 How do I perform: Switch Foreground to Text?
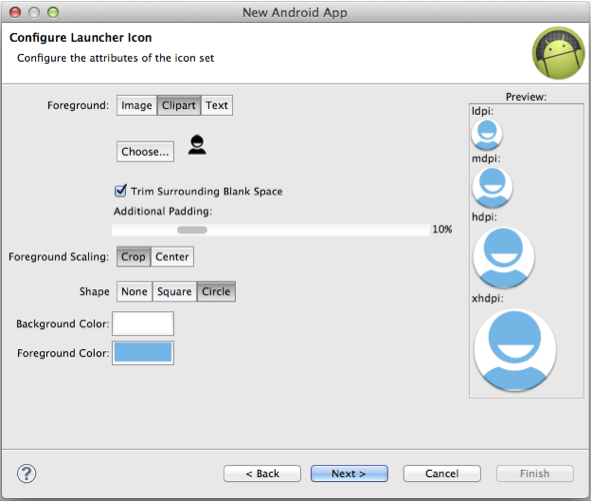pyautogui.click(x=217, y=105)
